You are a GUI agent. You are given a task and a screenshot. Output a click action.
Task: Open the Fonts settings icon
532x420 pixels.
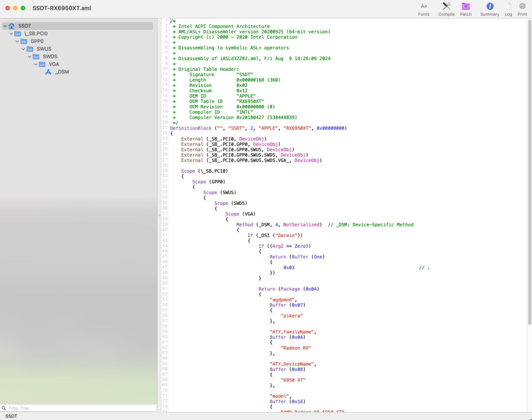coord(423,6)
